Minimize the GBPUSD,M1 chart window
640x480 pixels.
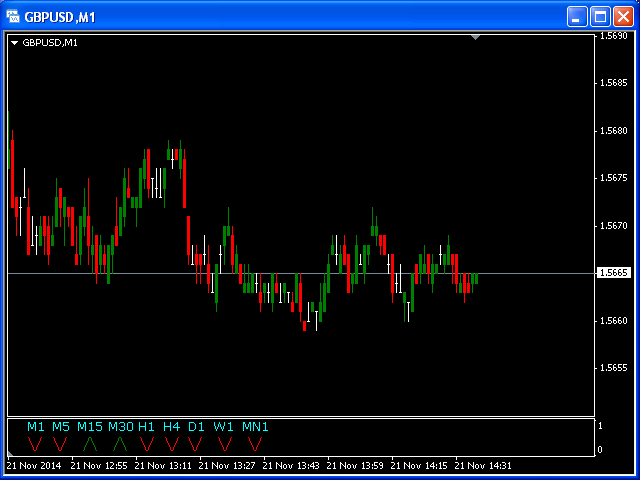577,17
